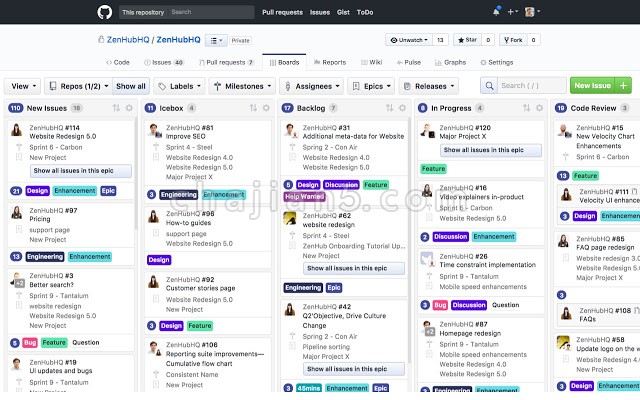Screen dimensions: 640x400
Task: Click Show all issues in this epic on #120
Action: pos(491,150)
